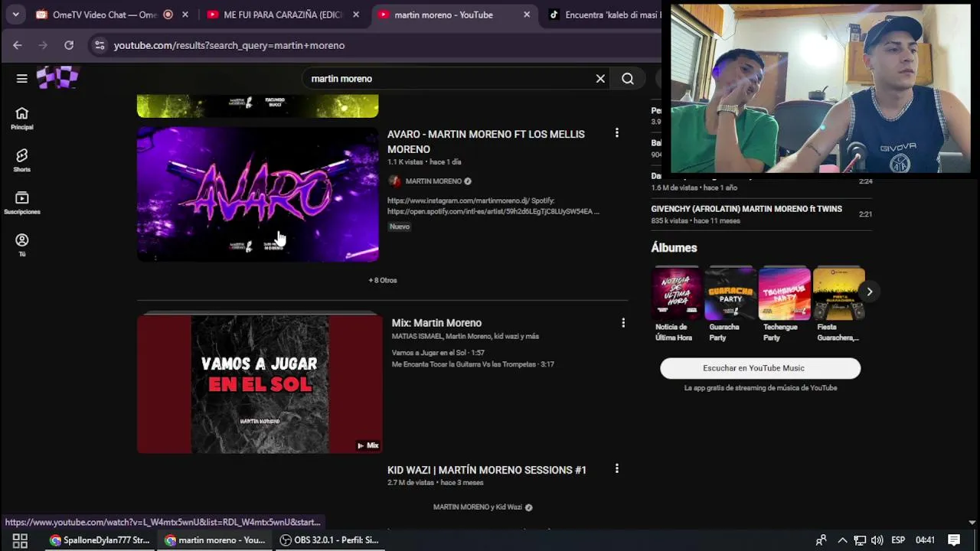Image resolution: width=980 pixels, height=551 pixels.
Task: Expand the '+ 8 Otros' results
Action: 383,280
